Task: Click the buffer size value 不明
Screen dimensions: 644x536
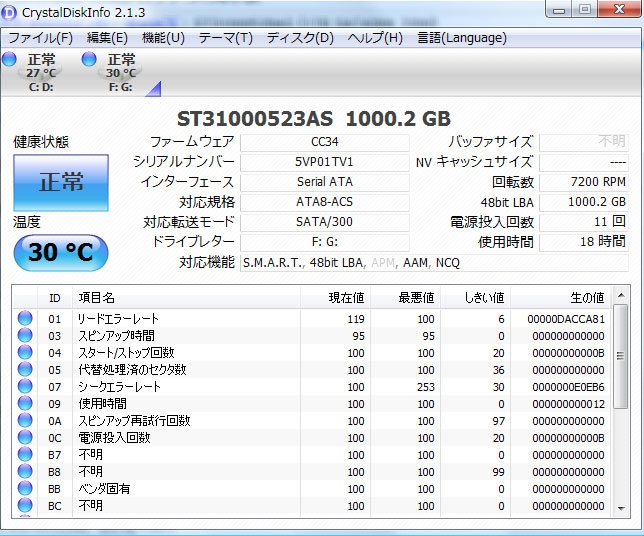Action: coord(584,142)
